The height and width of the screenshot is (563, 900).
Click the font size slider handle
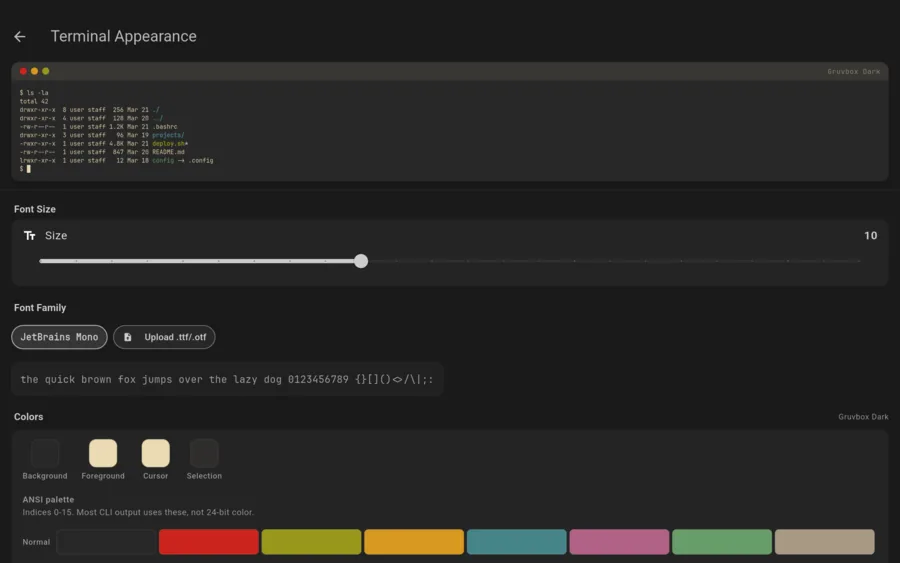coord(361,261)
